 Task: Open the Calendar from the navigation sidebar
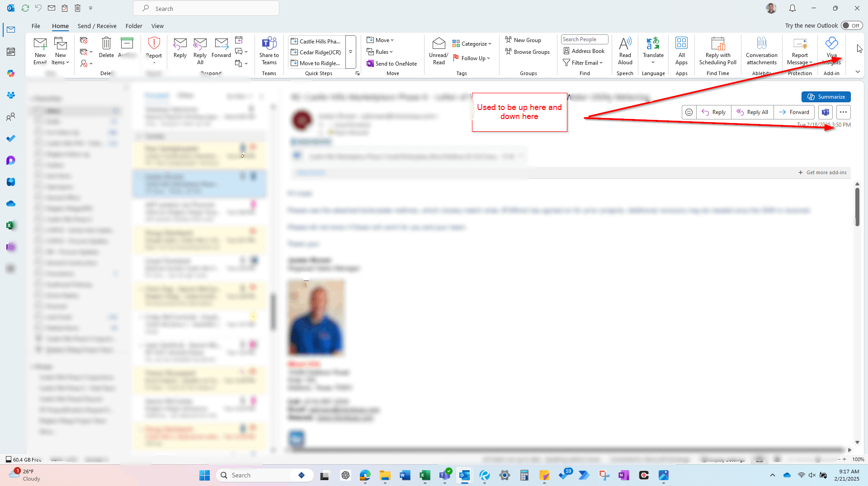[x=10, y=52]
